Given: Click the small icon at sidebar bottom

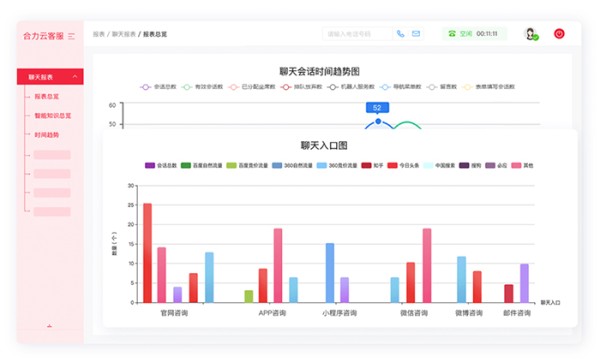Looking at the screenshot, I should point(49,326).
